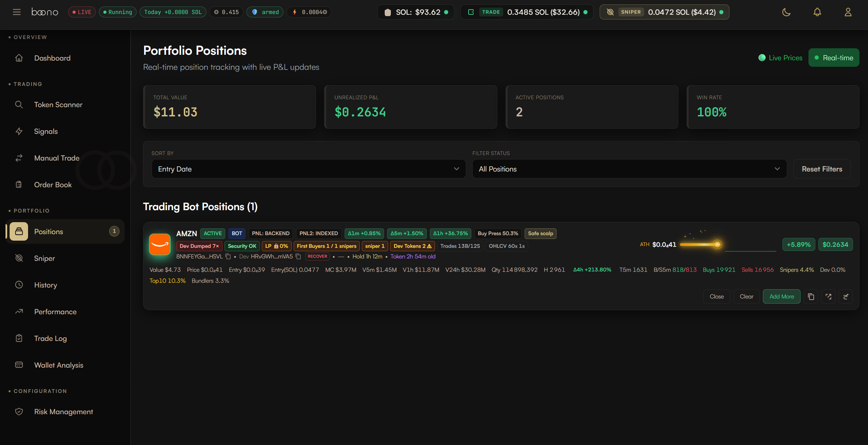868x445 pixels.
Task: Click Clear on the AMZN position
Action: [x=746, y=296]
